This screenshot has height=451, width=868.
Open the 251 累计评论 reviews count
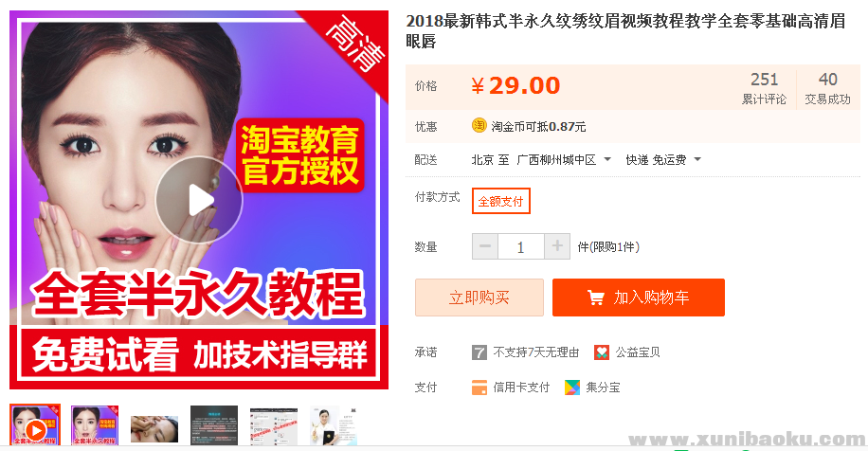pos(764,87)
